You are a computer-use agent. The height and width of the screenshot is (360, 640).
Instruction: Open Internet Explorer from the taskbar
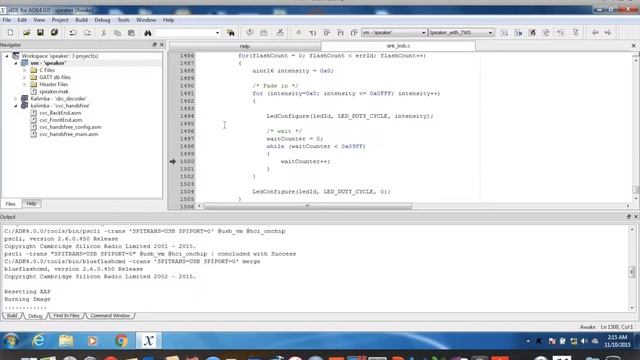pyautogui.click(x=38, y=341)
